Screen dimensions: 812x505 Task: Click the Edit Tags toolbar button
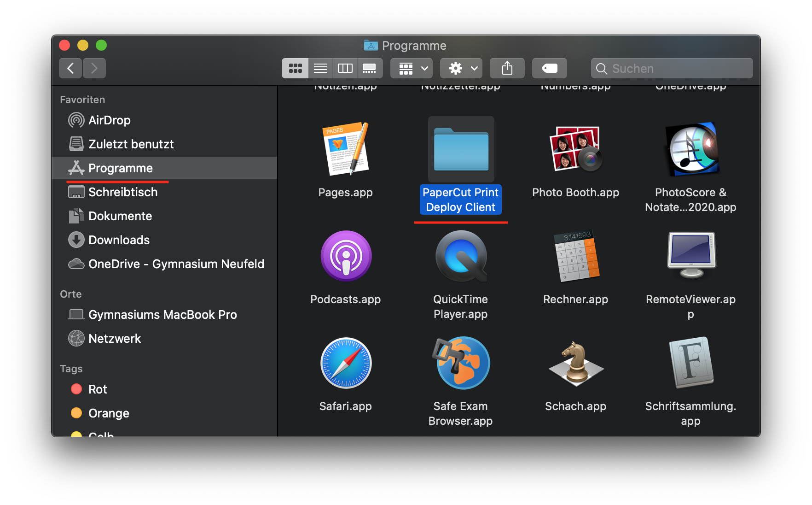[549, 69]
